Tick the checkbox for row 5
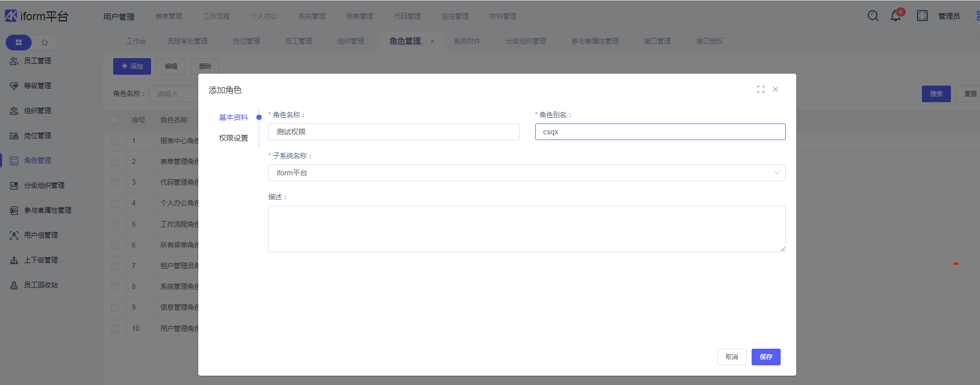The height and width of the screenshot is (385, 980). (x=115, y=224)
